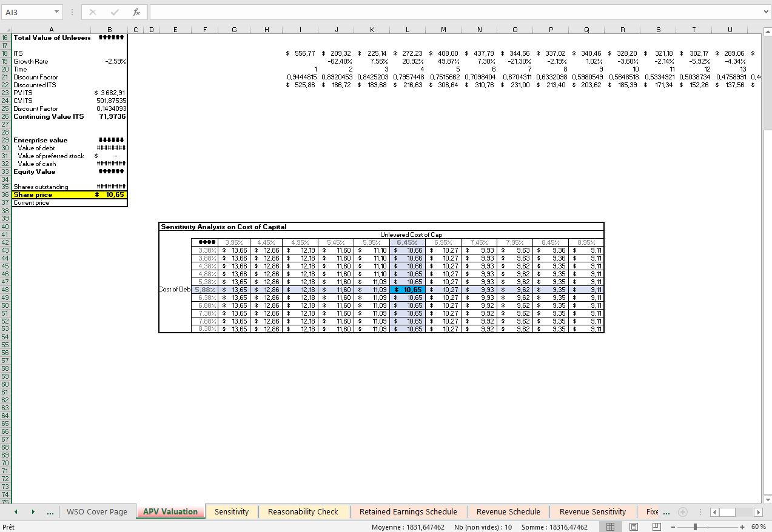Expand the formula bar chevron
Viewport: 772px width, 532px height.
[766, 12]
